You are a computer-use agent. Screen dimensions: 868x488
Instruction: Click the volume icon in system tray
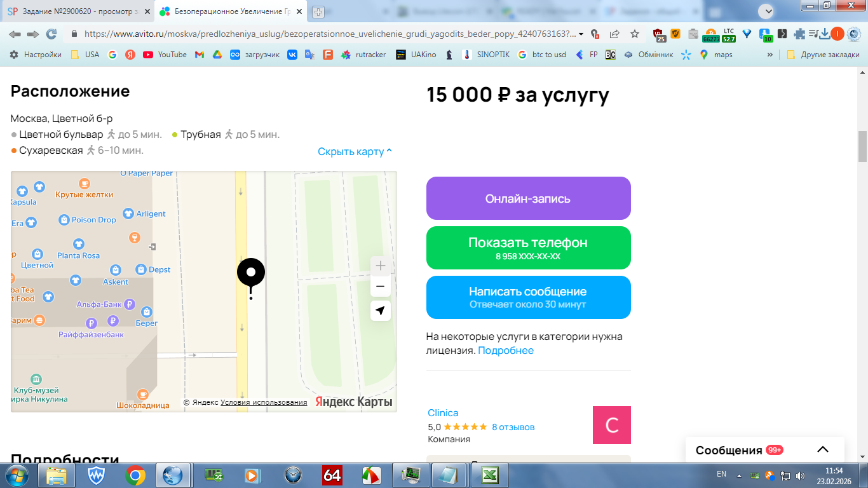800,475
